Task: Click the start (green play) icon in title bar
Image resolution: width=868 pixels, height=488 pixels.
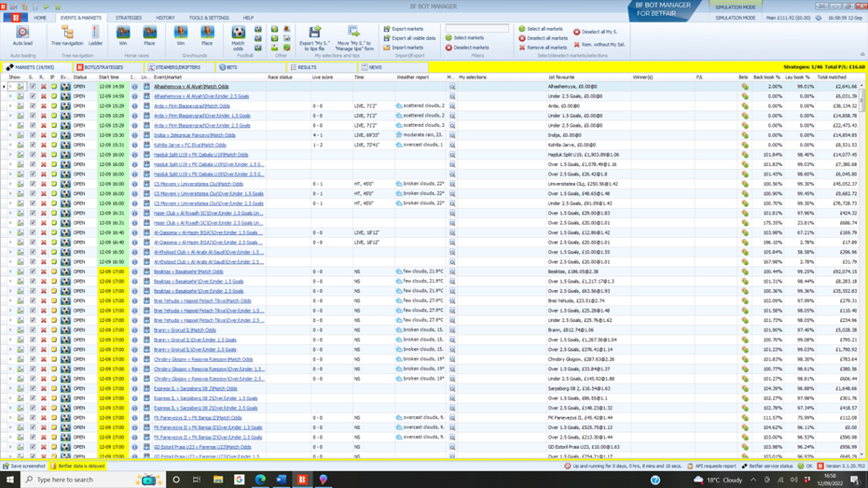Action: [47, 7]
